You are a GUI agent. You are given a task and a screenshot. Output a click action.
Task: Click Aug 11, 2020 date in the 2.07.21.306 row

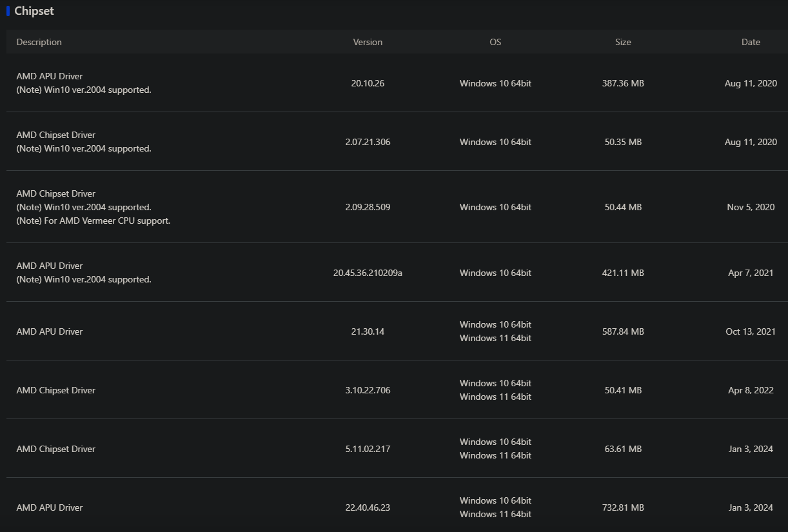pyautogui.click(x=751, y=142)
